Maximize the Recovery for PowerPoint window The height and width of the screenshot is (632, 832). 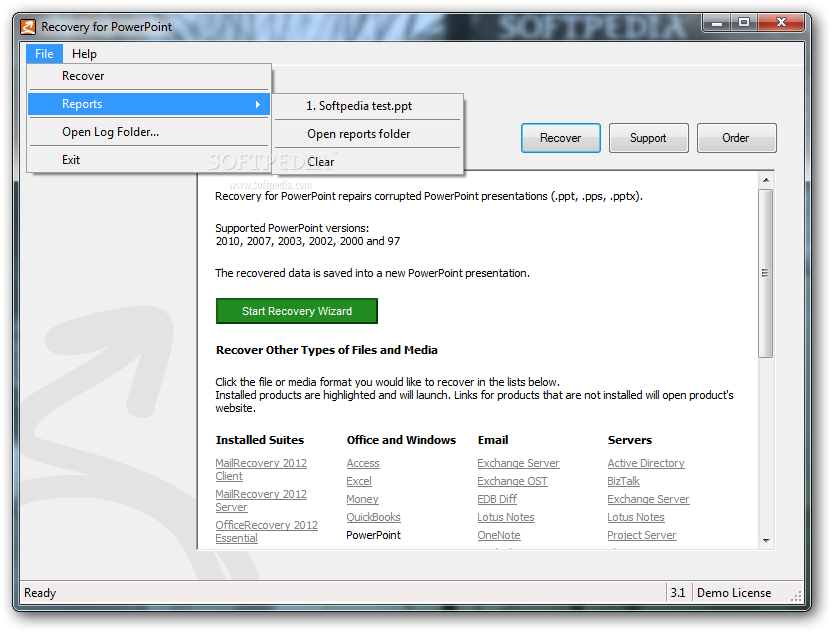(x=744, y=23)
